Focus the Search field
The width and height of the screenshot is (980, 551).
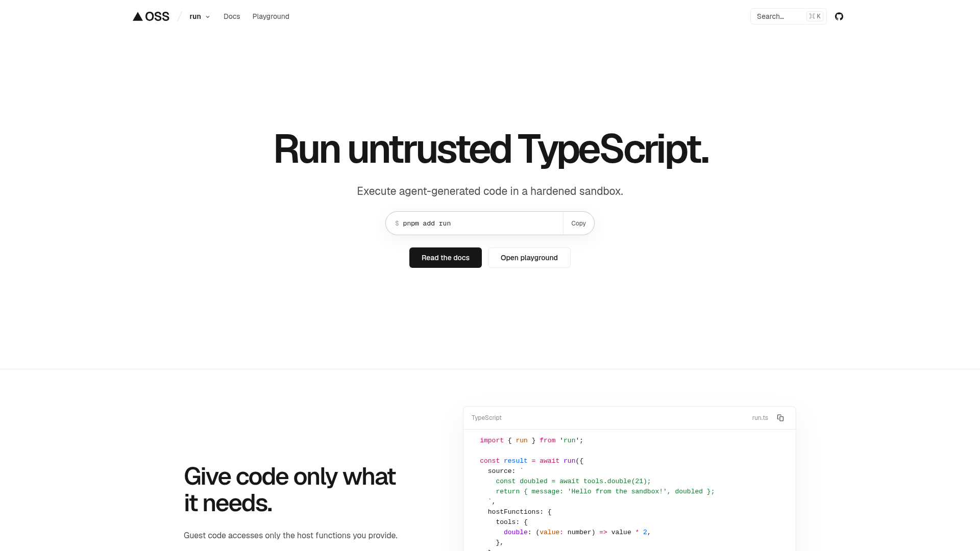point(788,16)
